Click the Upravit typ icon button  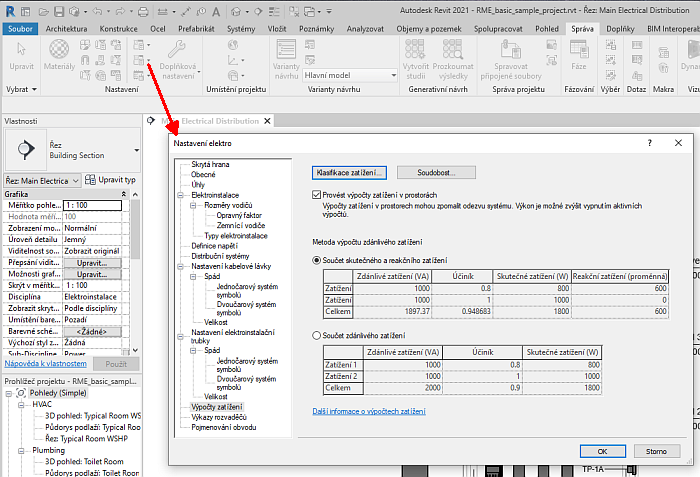tap(109, 180)
